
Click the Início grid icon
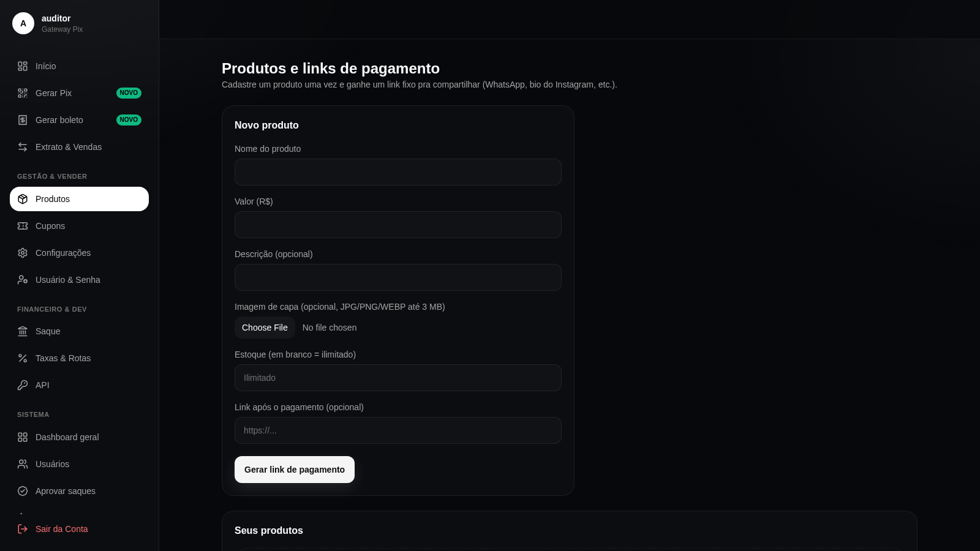click(x=23, y=66)
